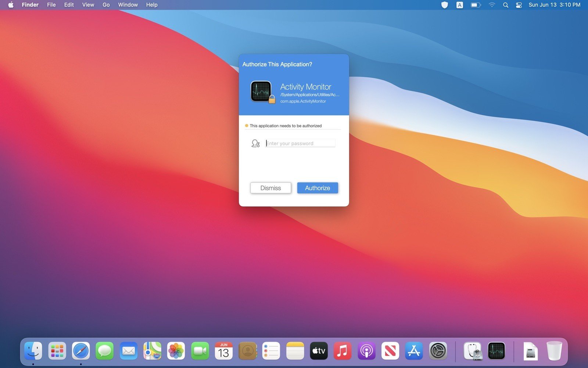The image size is (588, 368).
Task: Open the Trash in the Dock
Action: click(x=554, y=351)
